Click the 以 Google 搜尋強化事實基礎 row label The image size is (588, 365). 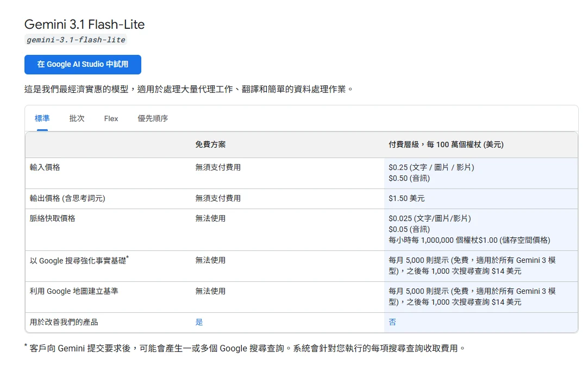pos(78,261)
